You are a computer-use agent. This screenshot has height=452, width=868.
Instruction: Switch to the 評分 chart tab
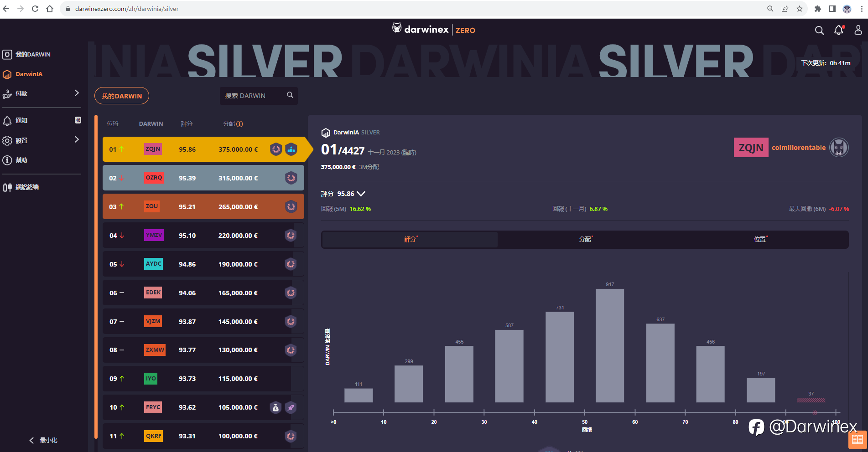click(410, 240)
